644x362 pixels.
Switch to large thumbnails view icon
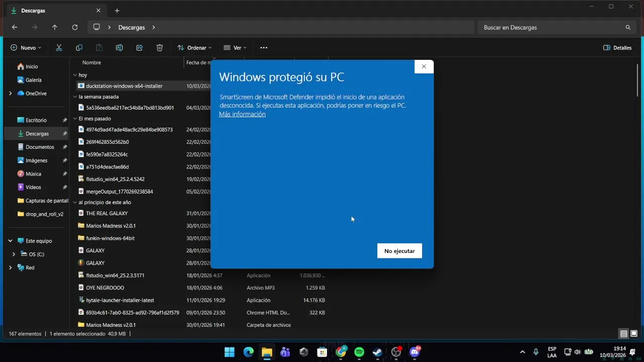coord(634,334)
